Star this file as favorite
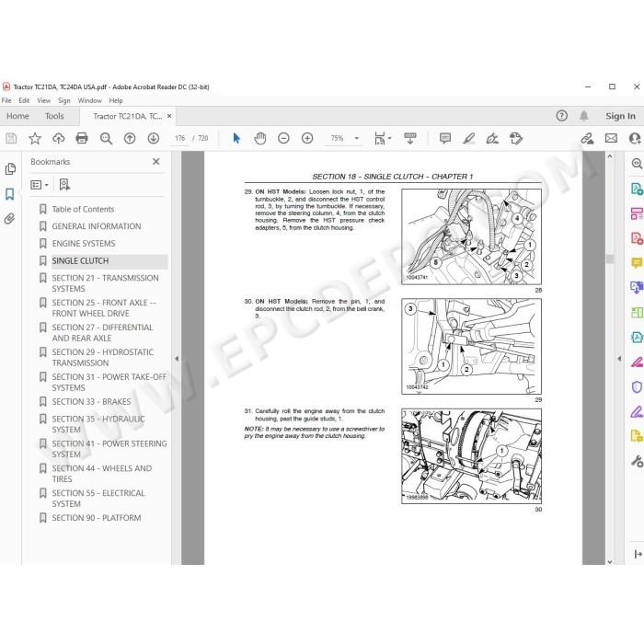 [35, 138]
